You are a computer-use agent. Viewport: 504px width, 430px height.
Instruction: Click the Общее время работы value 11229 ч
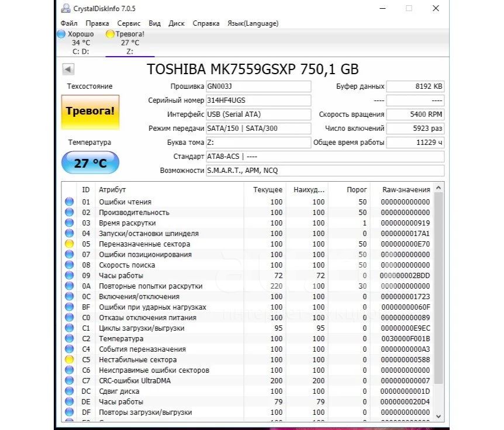point(415,143)
